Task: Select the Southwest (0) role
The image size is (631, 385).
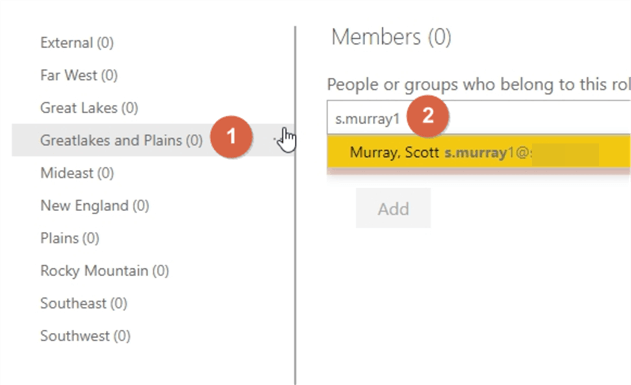Action: tap(85, 336)
